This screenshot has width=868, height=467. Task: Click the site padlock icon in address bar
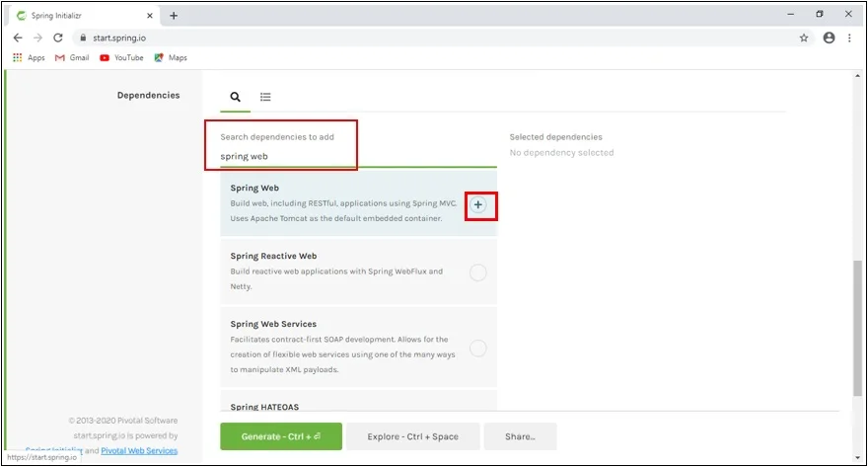(x=83, y=38)
